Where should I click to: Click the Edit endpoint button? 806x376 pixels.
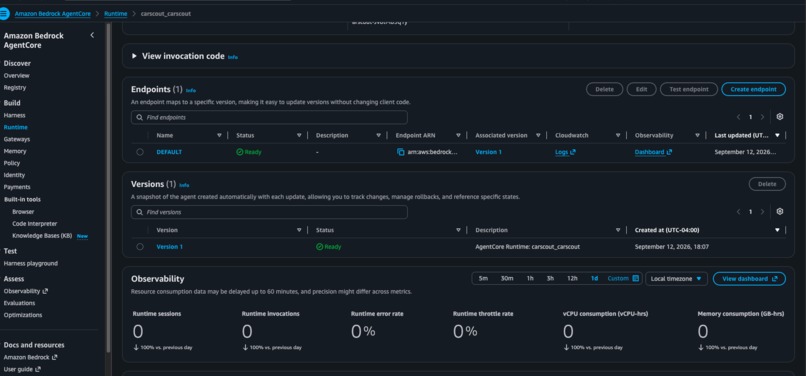coord(642,89)
